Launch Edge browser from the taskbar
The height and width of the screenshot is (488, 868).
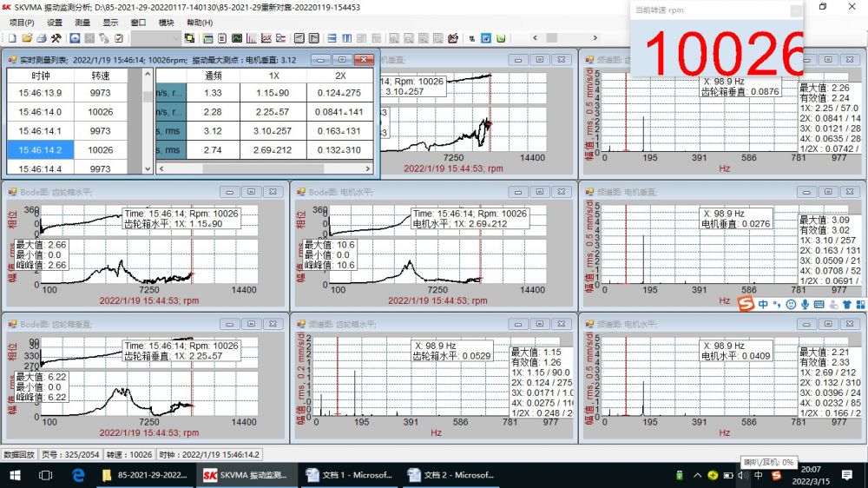point(78,475)
